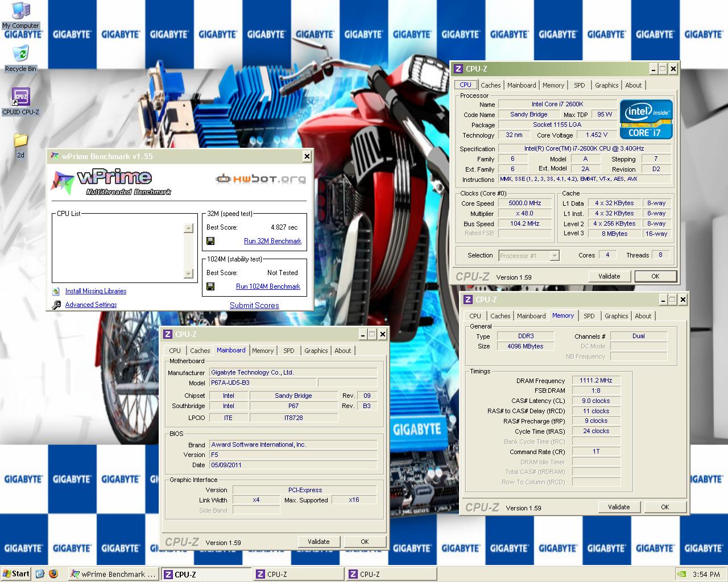Switch to Caches tab in the CPU-Z CPU window

pyautogui.click(x=491, y=85)
